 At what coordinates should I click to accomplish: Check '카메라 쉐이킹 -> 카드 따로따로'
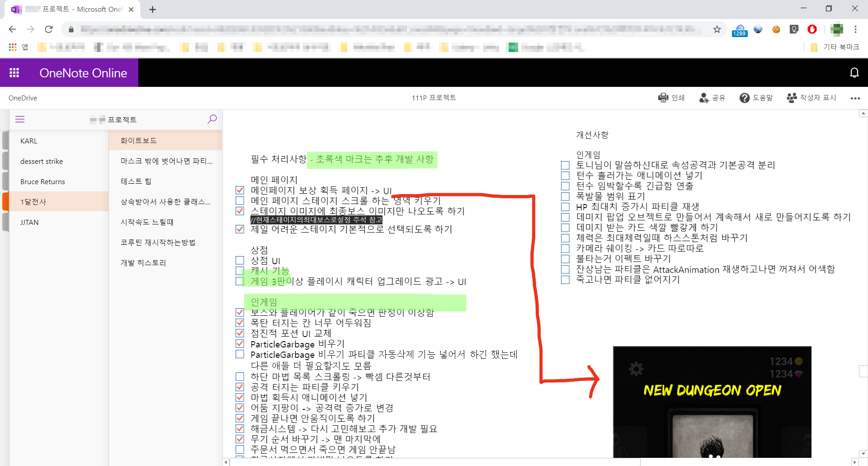[x=565, y=248]
